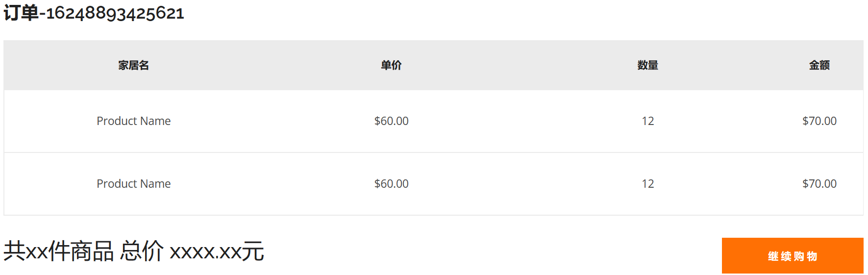
Task: Click the 单价 column header
Action: point(391,65)
